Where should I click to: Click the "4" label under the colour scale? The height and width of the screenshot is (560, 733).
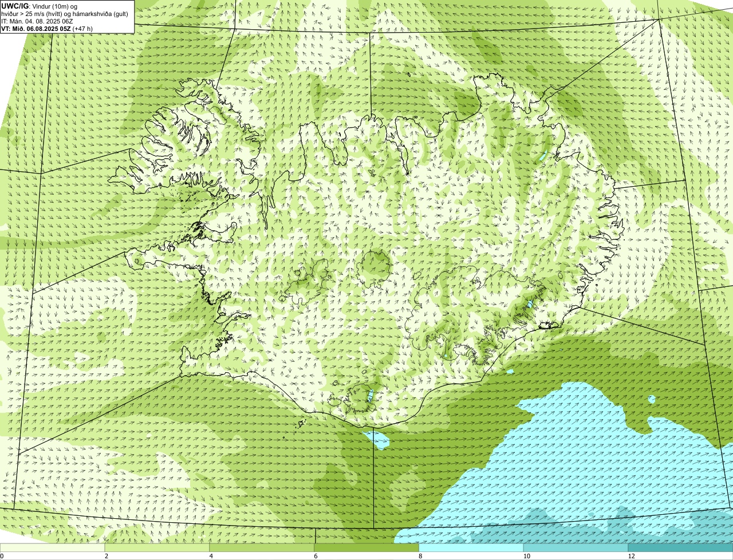pos(211,556)
